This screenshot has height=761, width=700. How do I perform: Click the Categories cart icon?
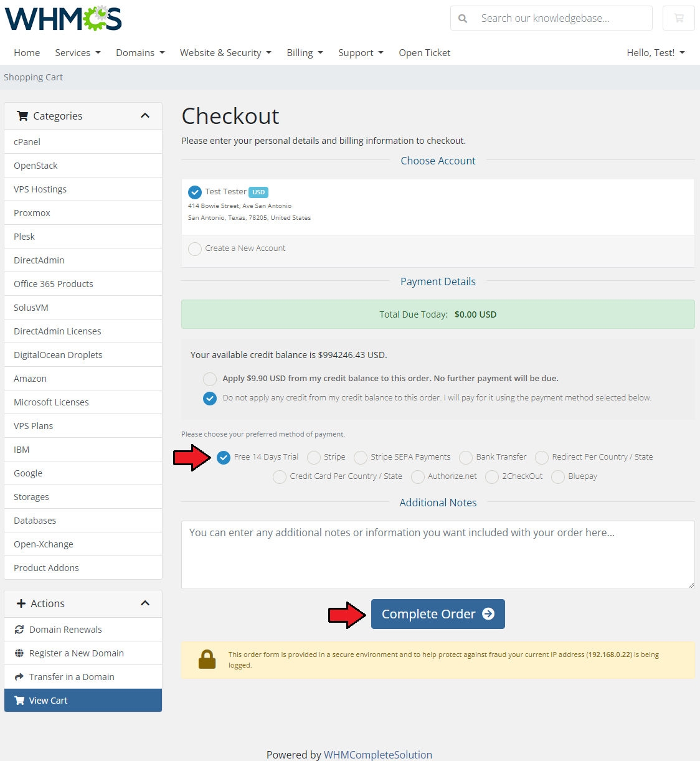point(22,116)
